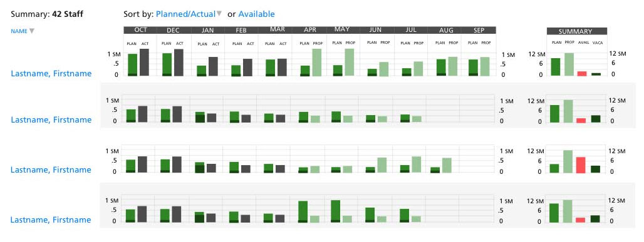
Task: Open the first Lastname, Firstname staff link
Action: pos(51,73)
